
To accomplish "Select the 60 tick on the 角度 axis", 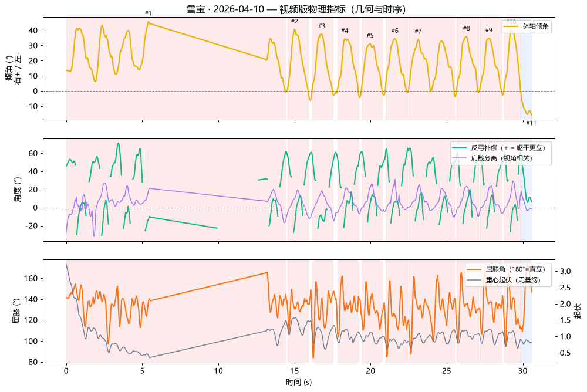I will [x=33, y=154].
